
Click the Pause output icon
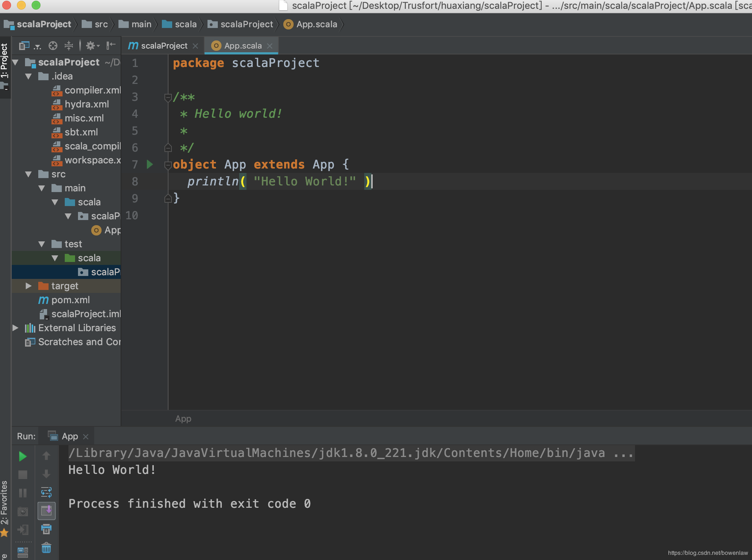(x=23, y=493)
